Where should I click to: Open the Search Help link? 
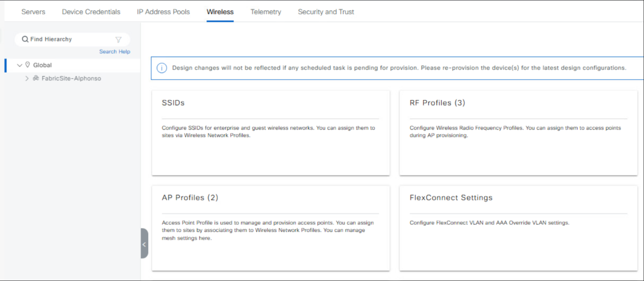tap(115, 52)
